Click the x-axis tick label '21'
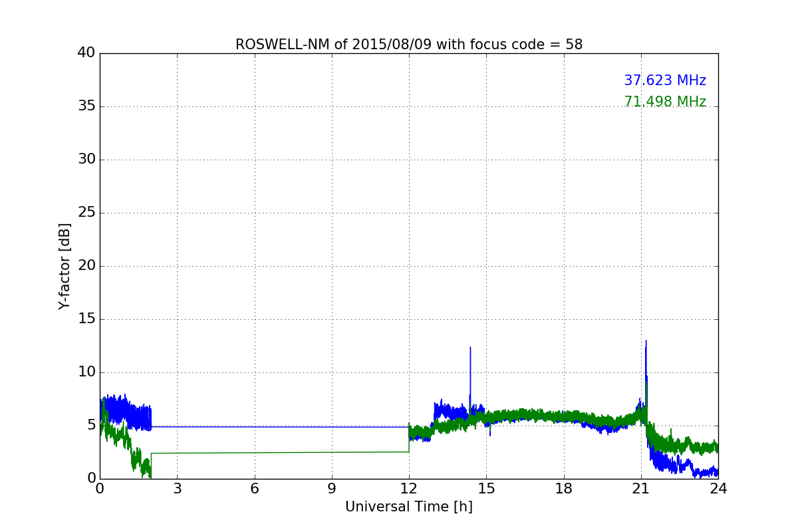 click(x=641, y=488)
